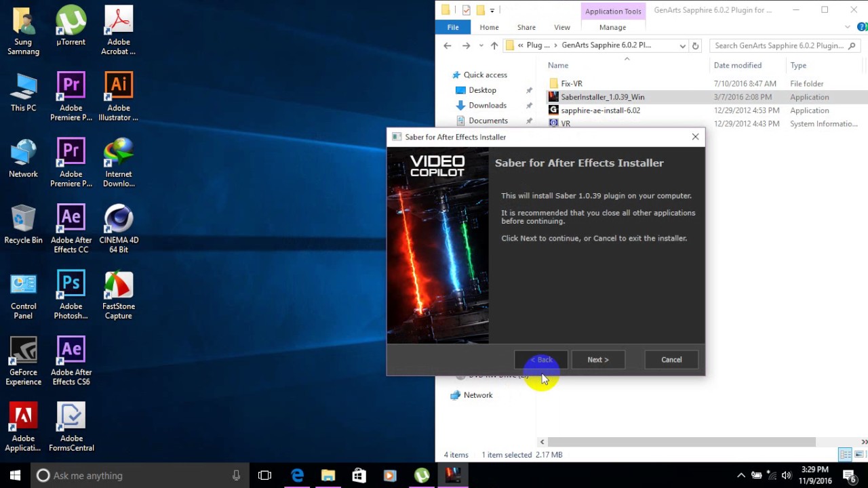
Task: Sort files by Date modified column
Action: tap(737, 65)
